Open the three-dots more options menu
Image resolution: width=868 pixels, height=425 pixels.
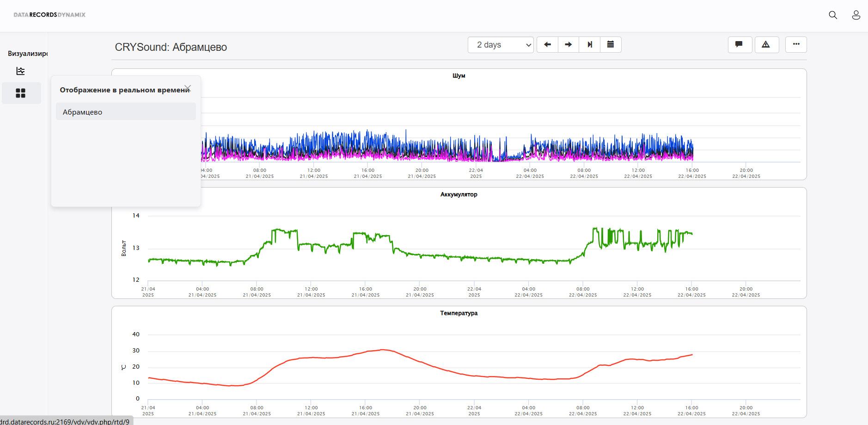[x=796, y=45]
